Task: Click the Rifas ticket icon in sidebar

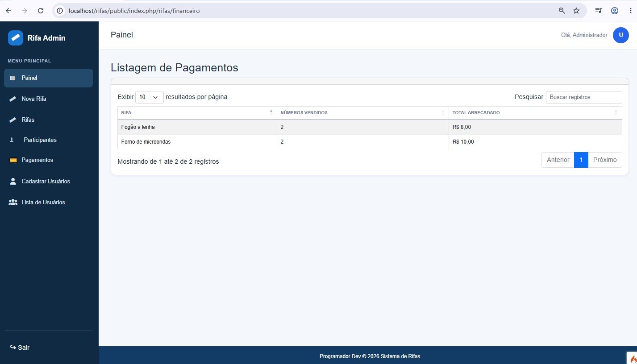Action: click(12, 120)
